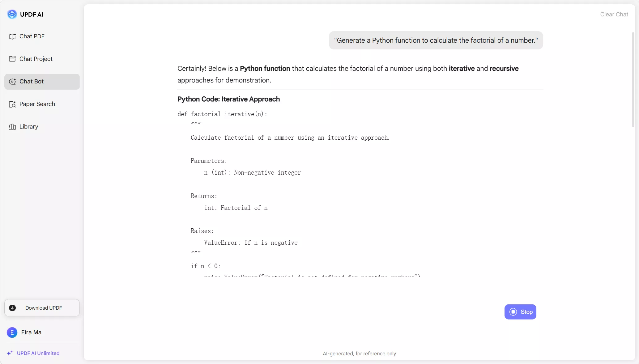
Task: Clear Chat in the top right
Action: pyautogui.click(x=614, y=15)
